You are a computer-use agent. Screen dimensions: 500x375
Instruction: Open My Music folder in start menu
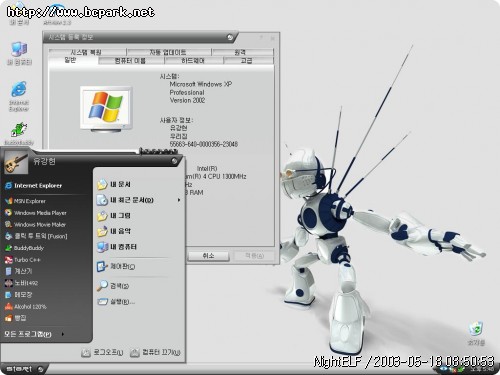tap(114, 231)
